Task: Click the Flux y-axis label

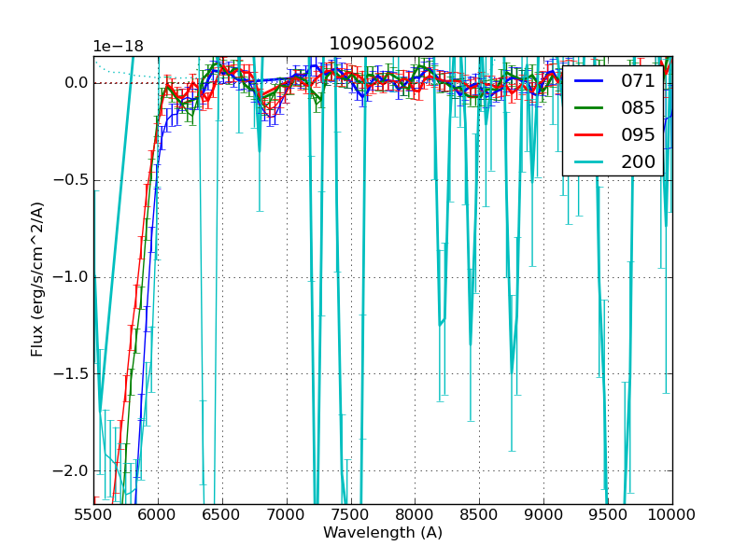Action: pyautogui.click(x=37, y=279)
